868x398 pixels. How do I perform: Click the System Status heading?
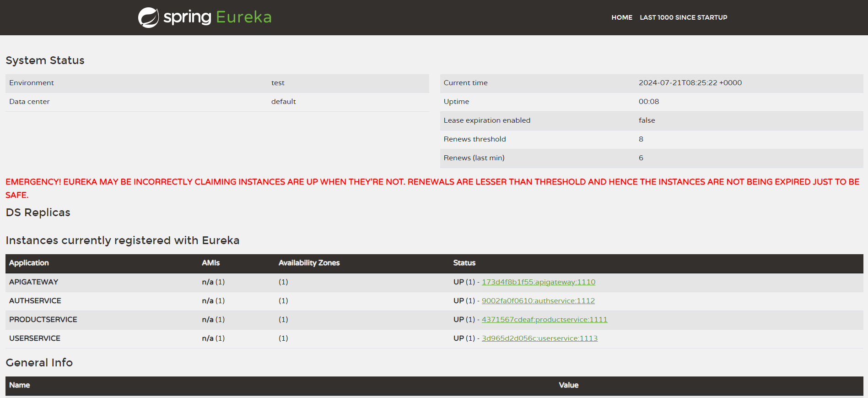(45, 60)
